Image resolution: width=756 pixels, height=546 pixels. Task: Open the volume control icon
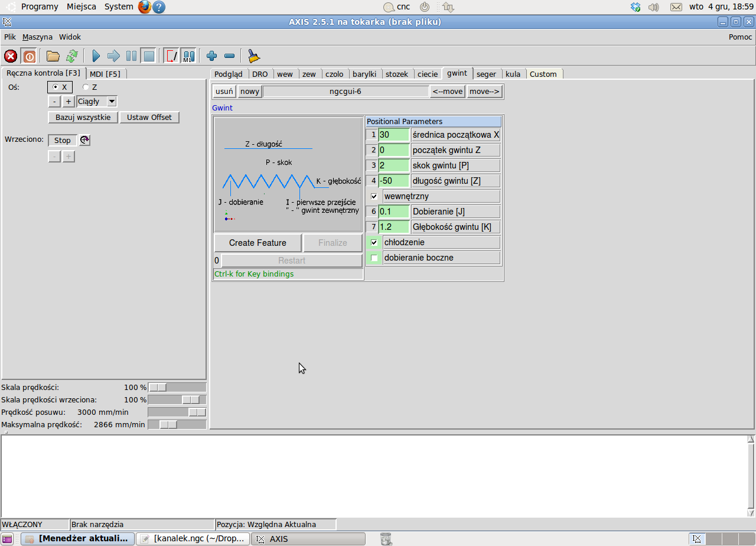[653, 7]
